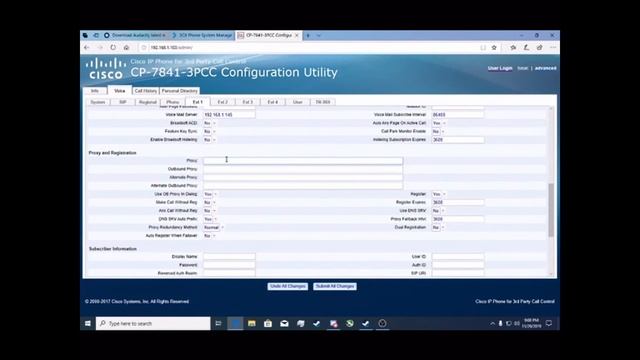Open the Call History tab
The height and width of the screenshot is (360, 640).
146,91
